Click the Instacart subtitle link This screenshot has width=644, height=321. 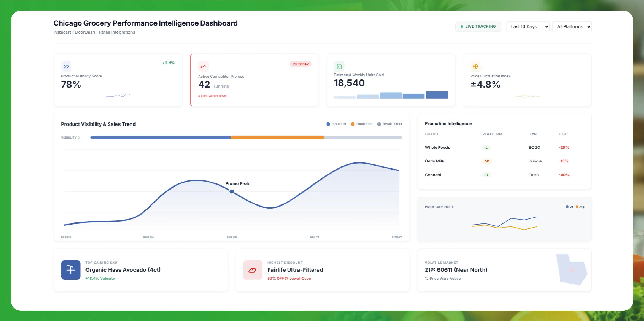click(x=62, y=32)
